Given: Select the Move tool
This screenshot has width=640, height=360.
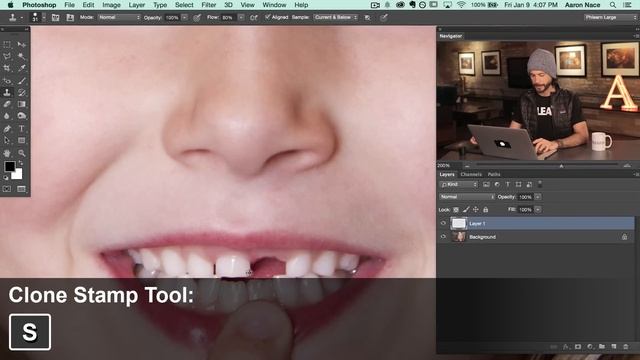Looking at the screenshot, I should pos(22,44).
